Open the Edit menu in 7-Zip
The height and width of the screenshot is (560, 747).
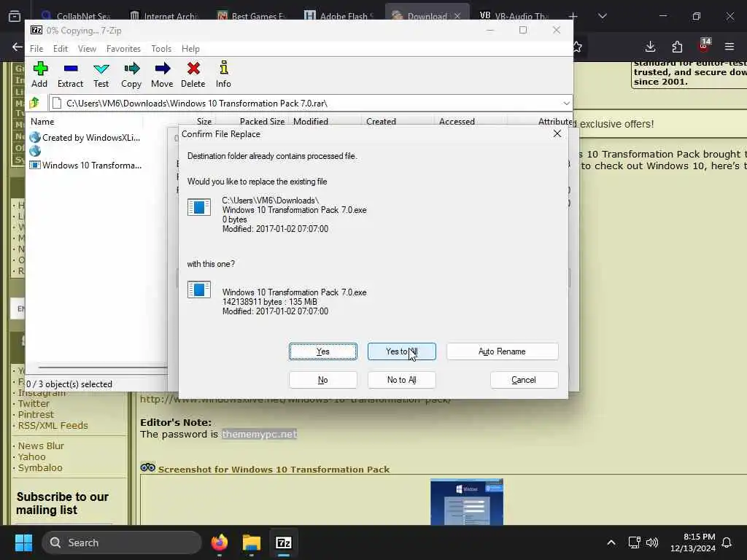[x=61, y=49]
